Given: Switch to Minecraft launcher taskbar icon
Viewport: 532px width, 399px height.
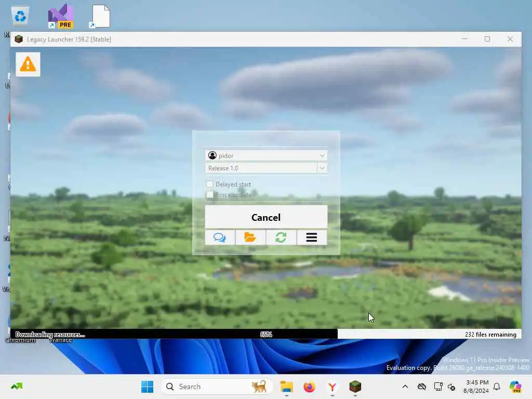Looking at the screenshot, I should click(355, 387).
